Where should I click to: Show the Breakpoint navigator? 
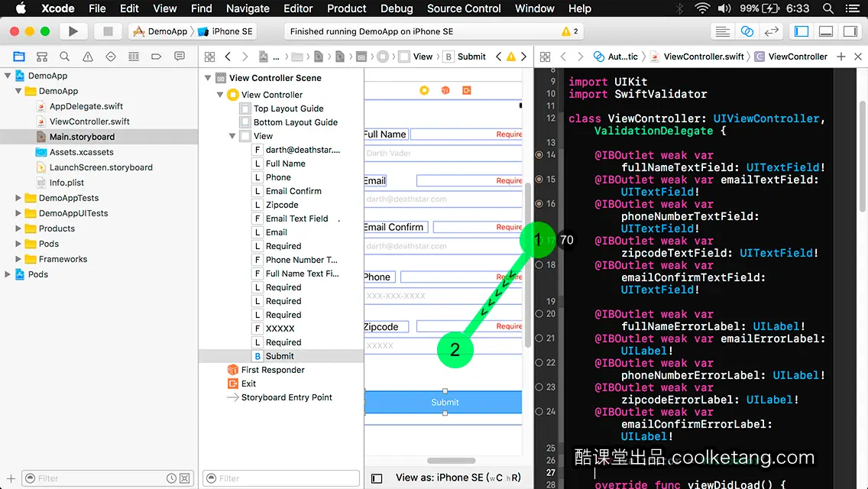pyautogui.click(x=156, y=57)
